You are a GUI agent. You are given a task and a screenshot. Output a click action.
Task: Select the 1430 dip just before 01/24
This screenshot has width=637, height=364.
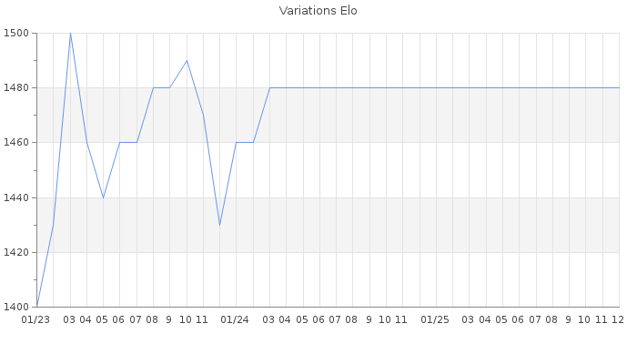click(219, 225)
